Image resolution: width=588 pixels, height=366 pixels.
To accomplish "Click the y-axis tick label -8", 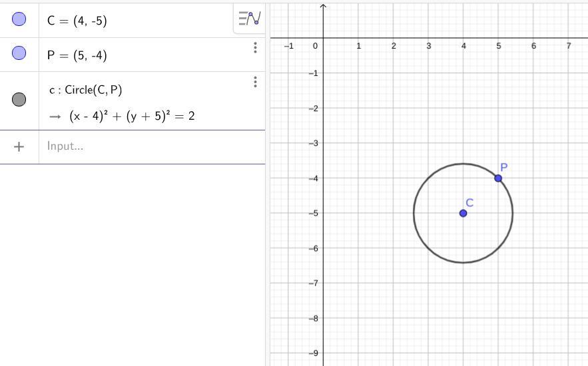I will coord(313,319).
